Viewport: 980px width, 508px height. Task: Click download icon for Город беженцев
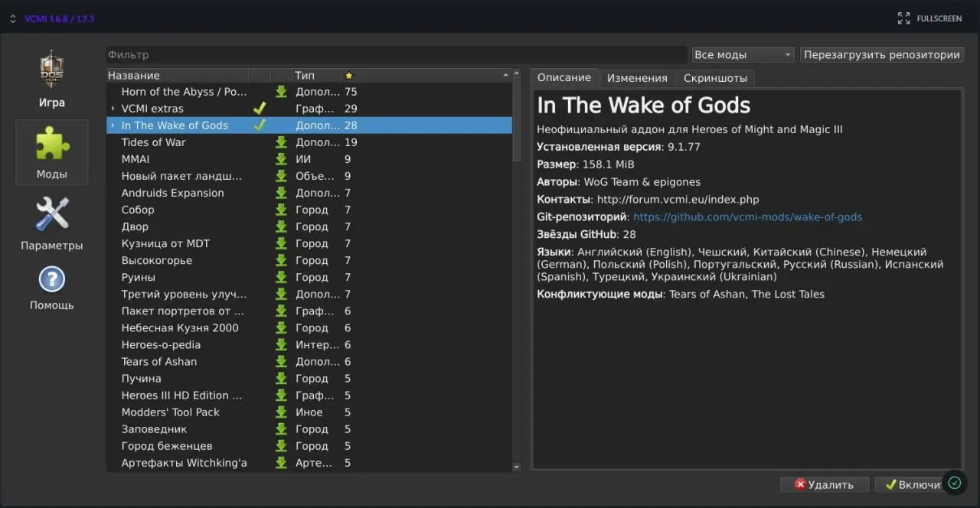point(281,445)
